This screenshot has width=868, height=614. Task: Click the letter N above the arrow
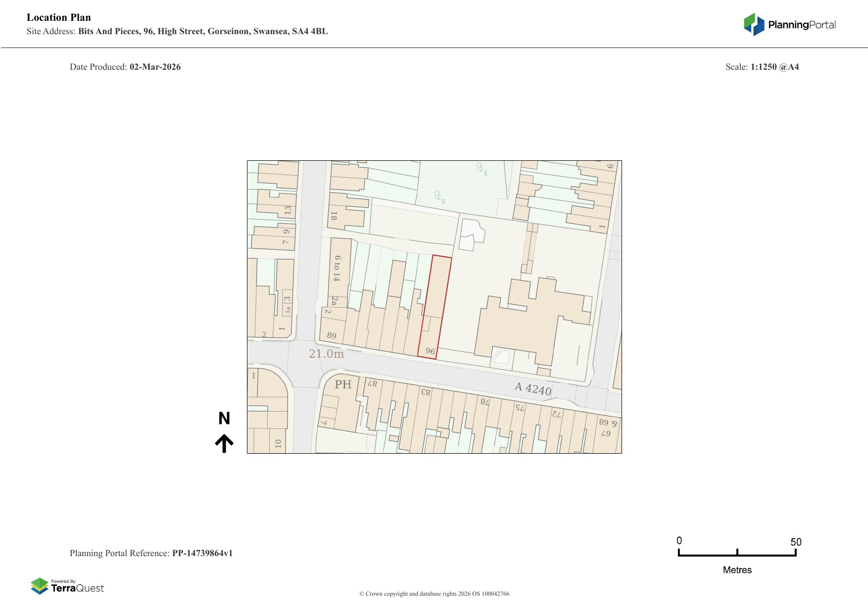click(224, 419)
